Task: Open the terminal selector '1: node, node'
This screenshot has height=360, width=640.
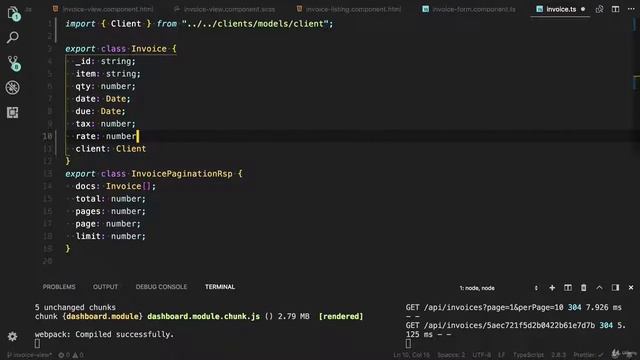Action: (x=499, y=288)
